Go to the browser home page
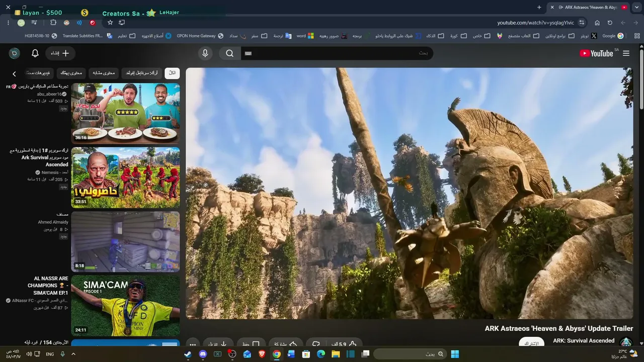 click(597, 23)
